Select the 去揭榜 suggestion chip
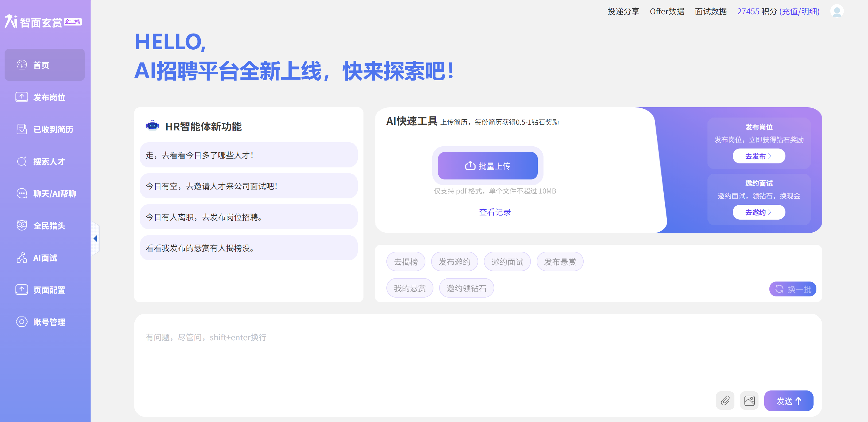 (x=406, y=261)
